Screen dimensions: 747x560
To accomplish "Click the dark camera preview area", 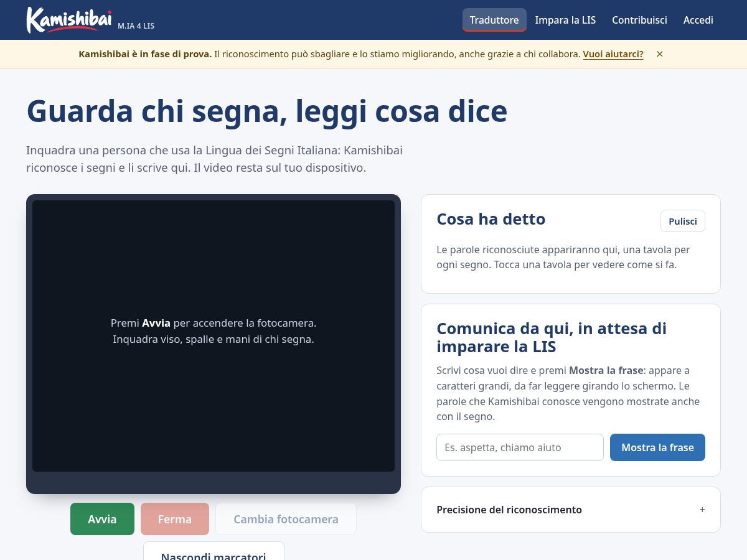I will (214, 336).
